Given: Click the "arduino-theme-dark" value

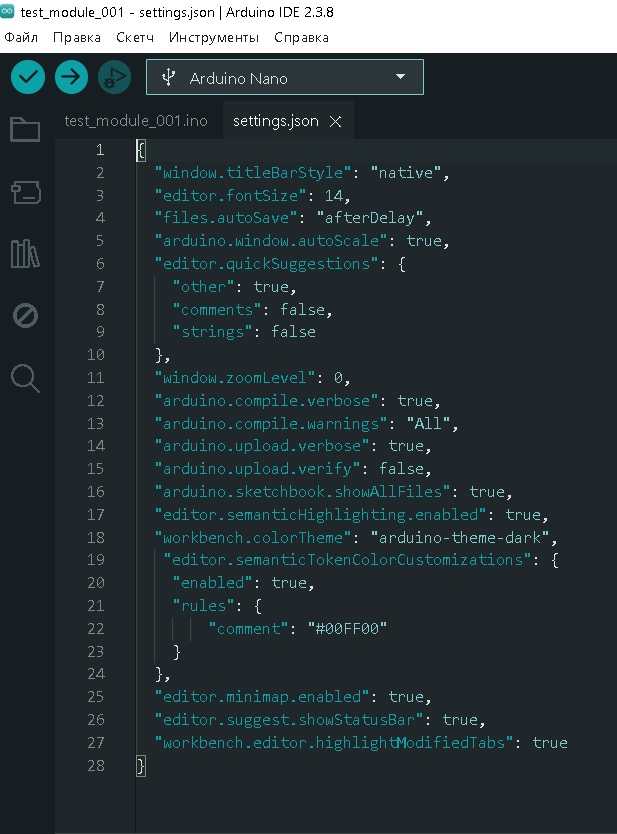Looking at the screenshot, I should coord(460,538).
